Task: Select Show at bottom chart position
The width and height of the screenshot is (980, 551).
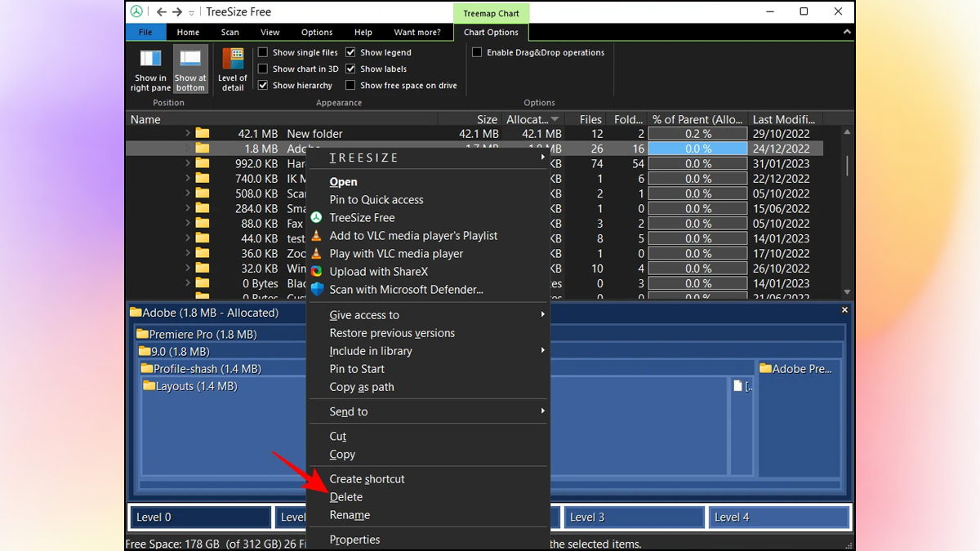Action: 190,69
